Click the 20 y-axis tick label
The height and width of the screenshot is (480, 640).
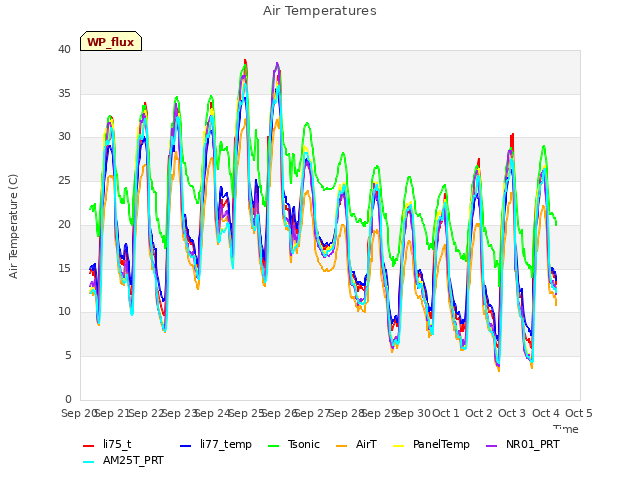64,224
